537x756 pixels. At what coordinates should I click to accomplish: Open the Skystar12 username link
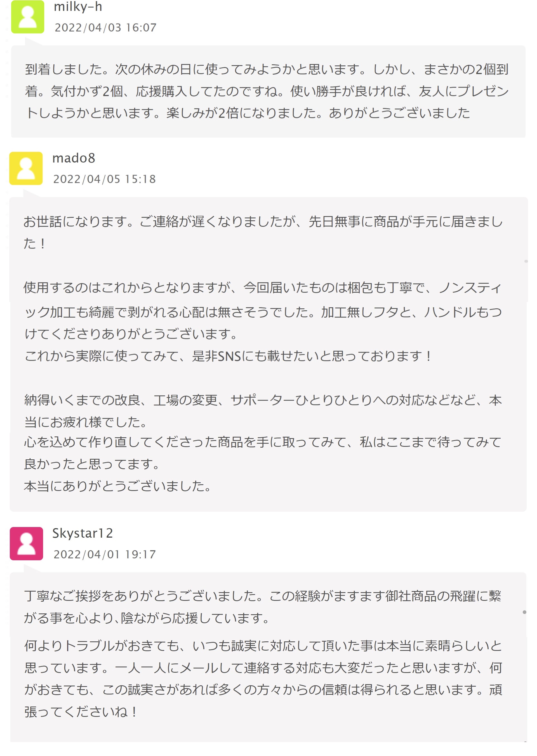click(83, 533)
